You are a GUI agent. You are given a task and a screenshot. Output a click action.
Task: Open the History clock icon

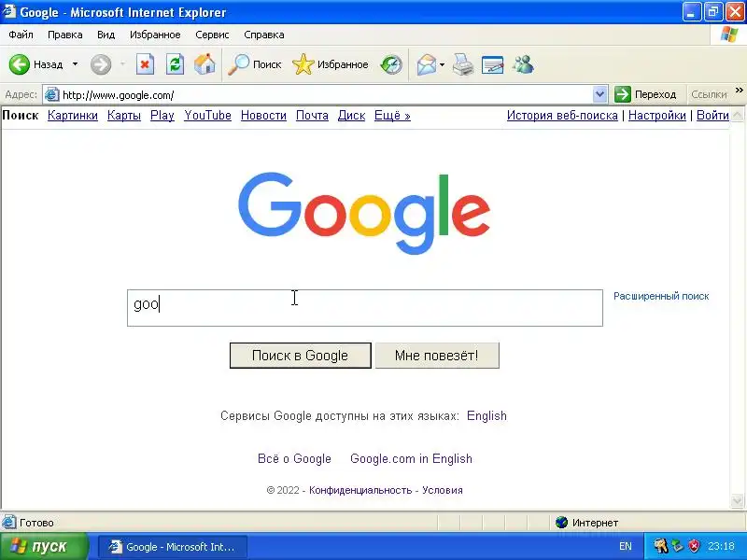coord(391,64)
